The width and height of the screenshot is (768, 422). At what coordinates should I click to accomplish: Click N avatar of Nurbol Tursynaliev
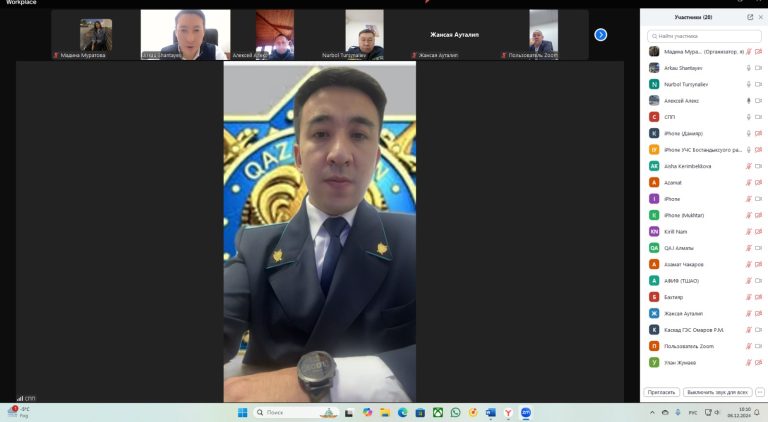click(x=654, y=84)
